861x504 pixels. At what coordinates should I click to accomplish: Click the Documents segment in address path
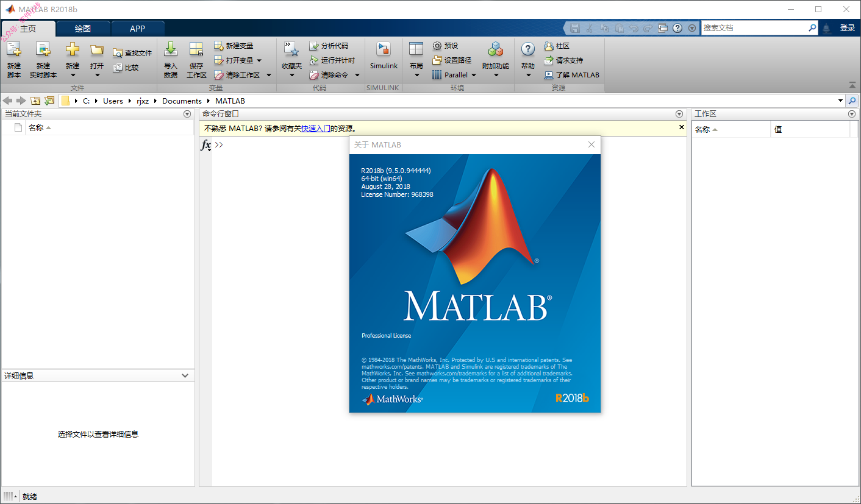(x=182, y=101)
